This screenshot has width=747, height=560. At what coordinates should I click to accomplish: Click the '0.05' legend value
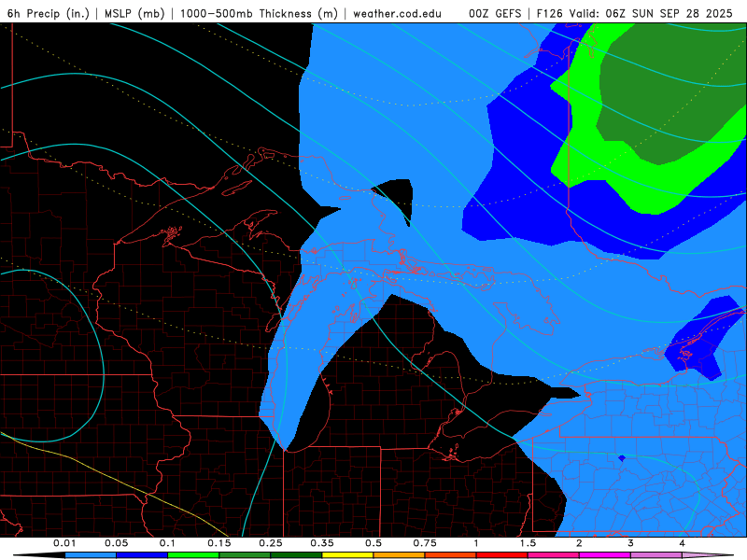pyautogui.click(x=116, y=543)
